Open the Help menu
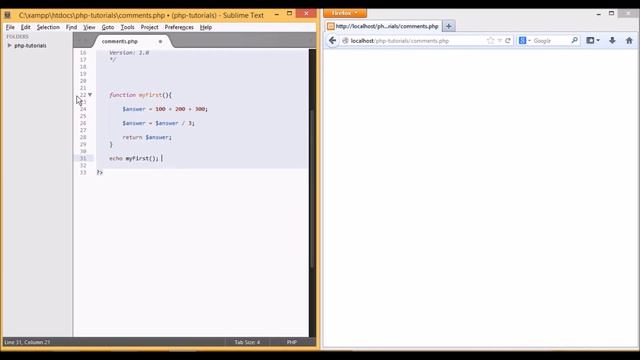 pos(206,27)
